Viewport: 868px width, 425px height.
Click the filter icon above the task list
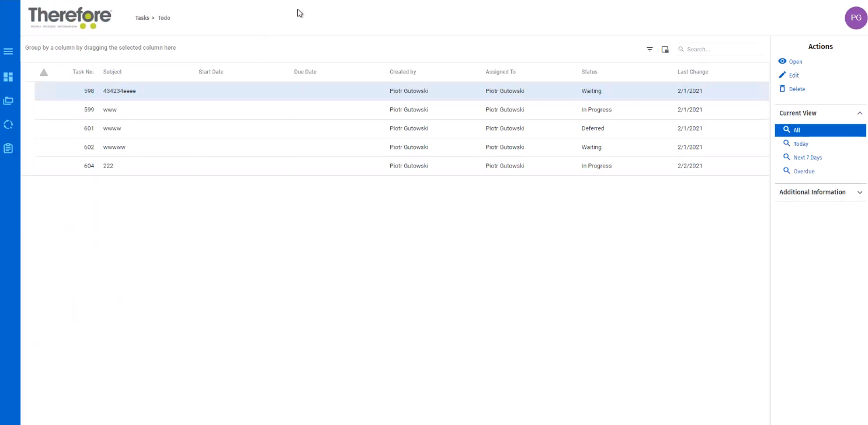point(650,50)
